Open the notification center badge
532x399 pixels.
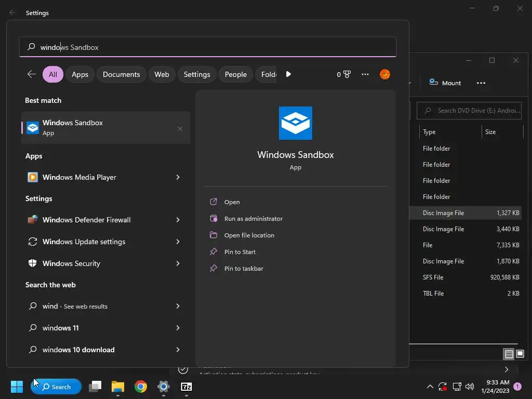517,386
